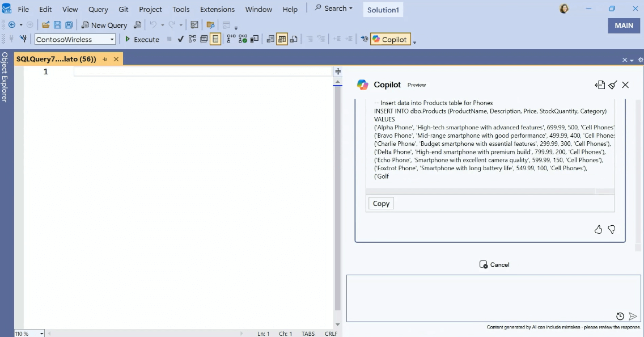Expand the Standard toolbar overflow options
This screenshot has width=644, height=337.
pyautogui.click(x=236, y=28)
